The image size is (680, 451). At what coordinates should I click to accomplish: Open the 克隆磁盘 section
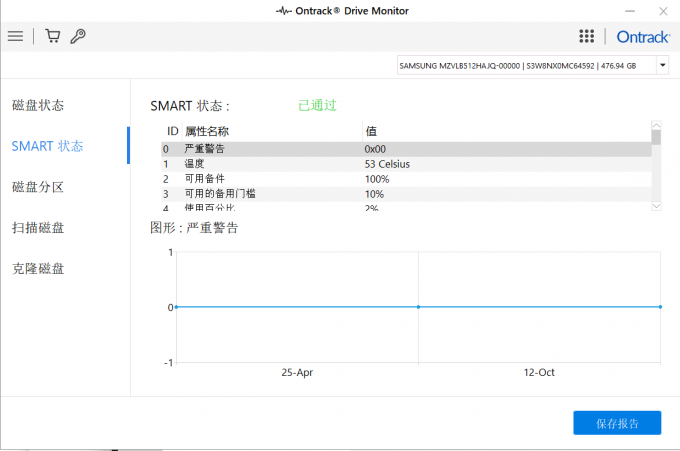point(38,268)
